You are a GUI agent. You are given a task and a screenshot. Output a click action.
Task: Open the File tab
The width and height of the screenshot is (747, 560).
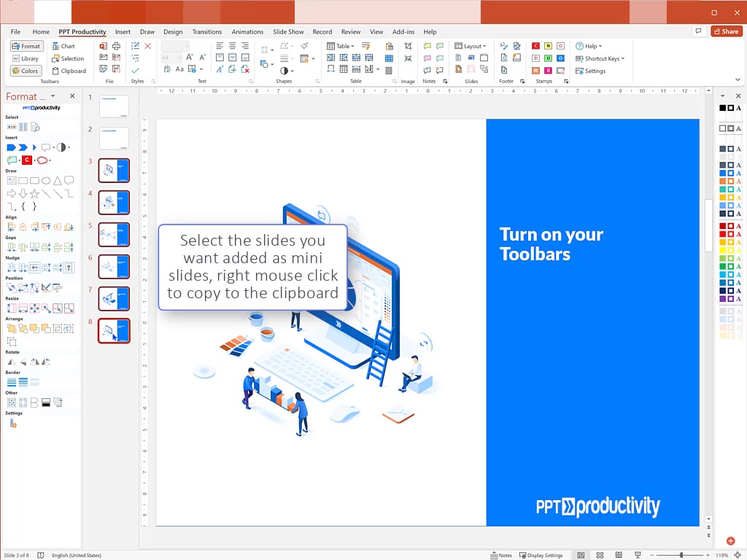(x=16, y=32)
